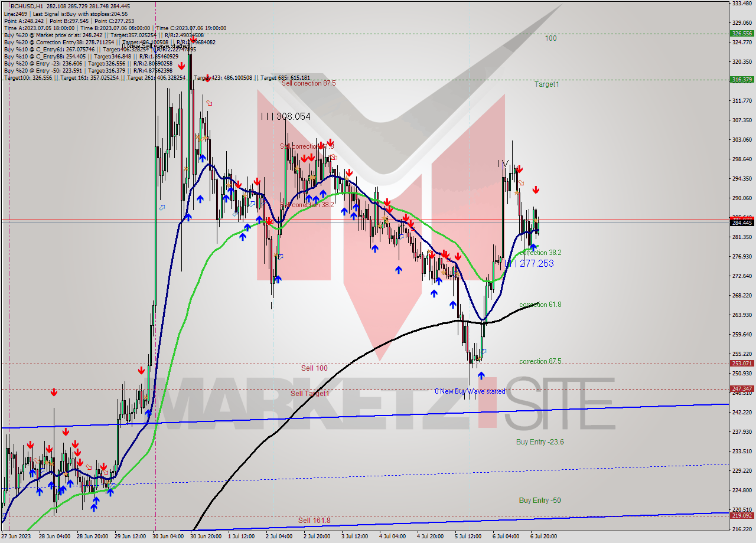Click the 'Sell 161.8' label
This screenshot has height=543, width=756.
click(314, 521)
